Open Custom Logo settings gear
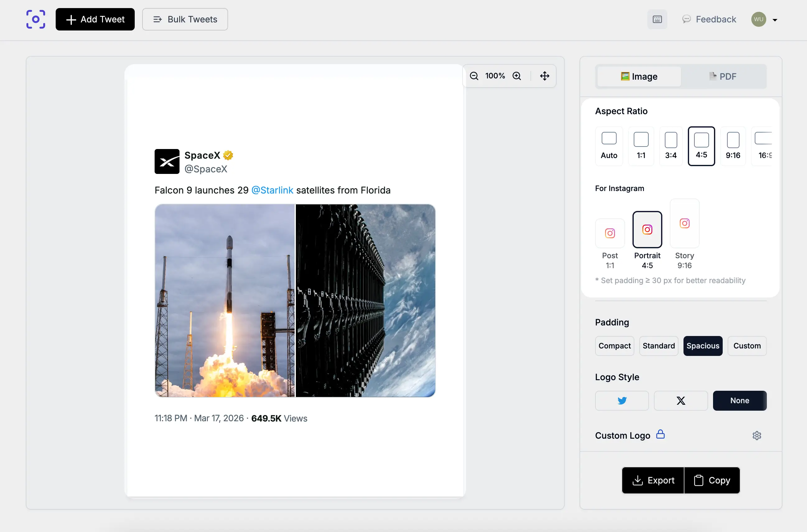 757,436
